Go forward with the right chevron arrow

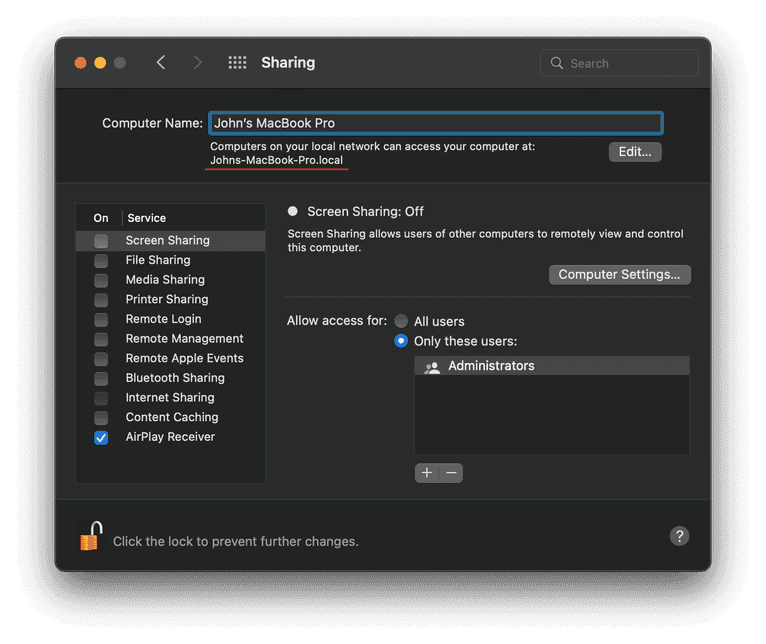coord(197,63)
